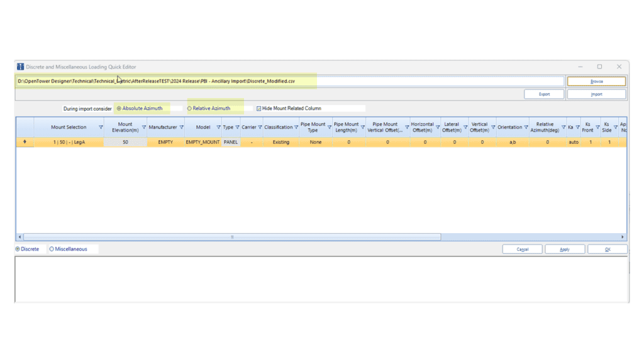Open the Ks Front column filter dropdown
This screenshot has width=644, height=362.
(599, 126)
